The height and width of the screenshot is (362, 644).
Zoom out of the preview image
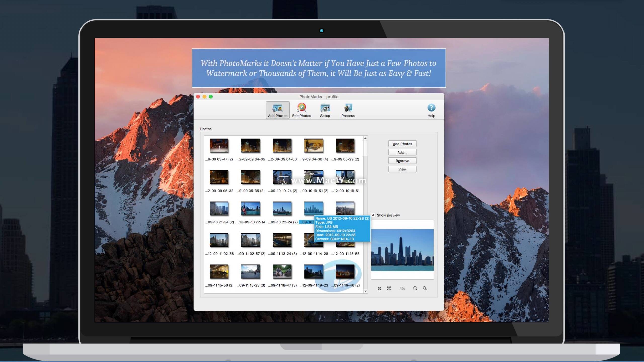pyautogui.click(x=425, y=288)
